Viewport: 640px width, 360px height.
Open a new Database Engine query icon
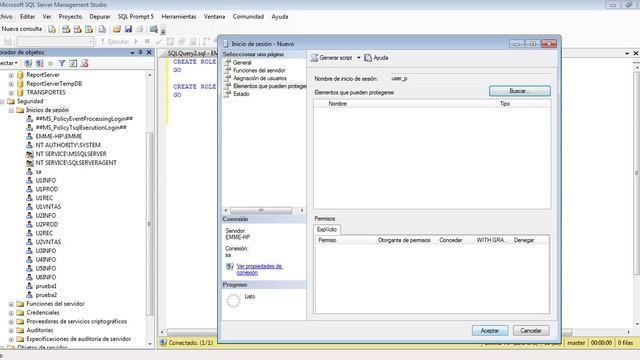click(x=52, y=29)
